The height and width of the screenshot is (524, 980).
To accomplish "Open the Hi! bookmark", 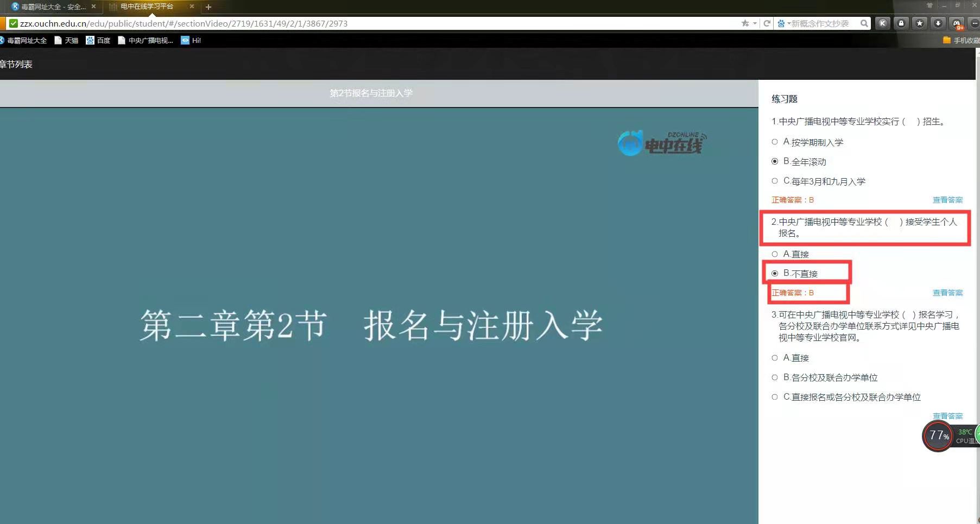I will click(191, 40).
